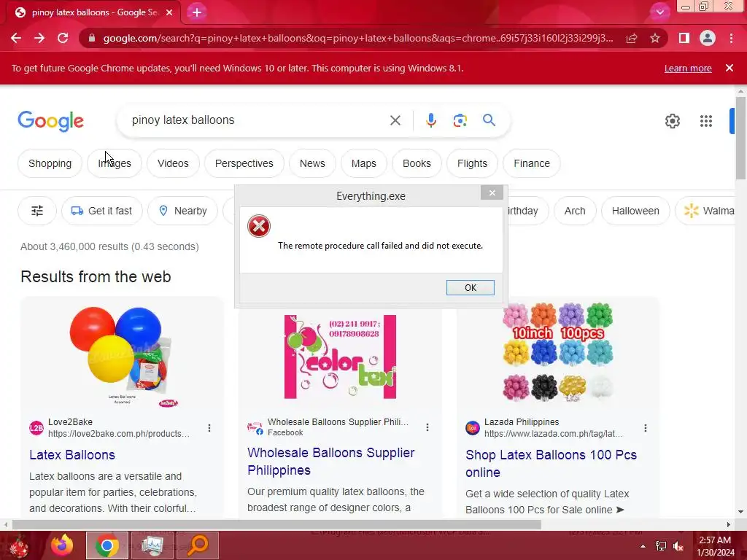Open a new browser tab
Image resolution: width=747 pixels, height=560 pixels.
197,12
